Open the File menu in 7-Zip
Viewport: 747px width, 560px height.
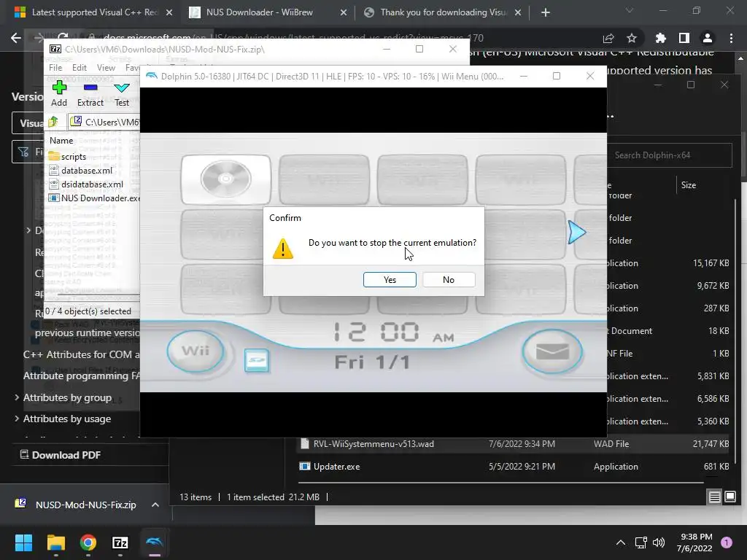[x=55, y=68]
